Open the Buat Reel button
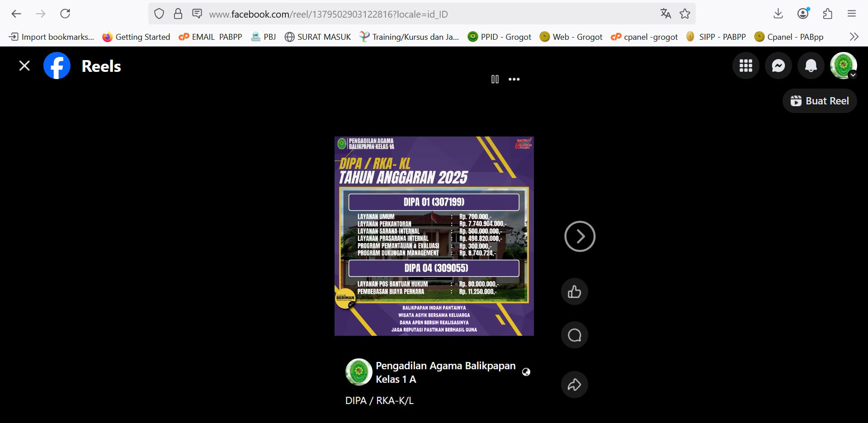868x423 pixels. [x=820, y=101]
